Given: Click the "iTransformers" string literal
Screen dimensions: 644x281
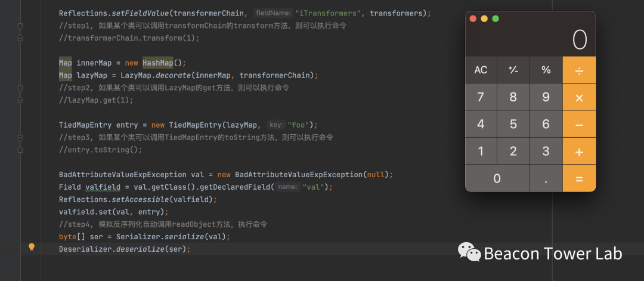Looking at the screenshot, I should click(x=328, y=13).
